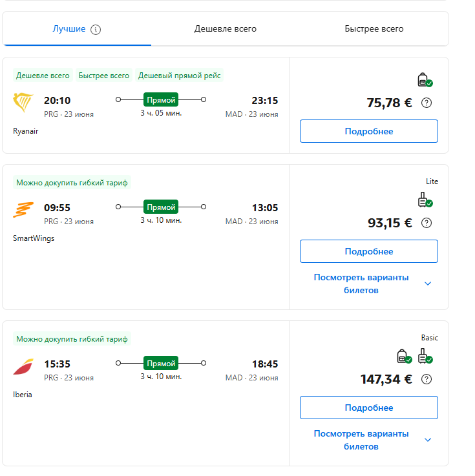Click the carry-on baggage icon for SmartWings

pyautogui.click(x=424, y=200)
